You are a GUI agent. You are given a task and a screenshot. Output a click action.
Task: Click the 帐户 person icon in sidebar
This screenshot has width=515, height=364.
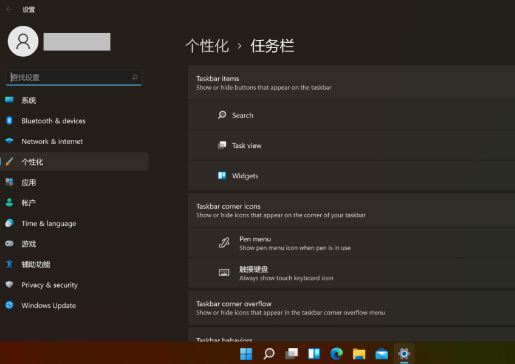(x=9, y=202)
